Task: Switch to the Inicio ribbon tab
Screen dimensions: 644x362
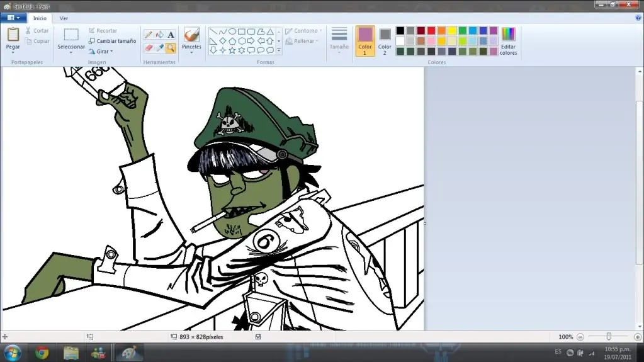Action: 40,18
